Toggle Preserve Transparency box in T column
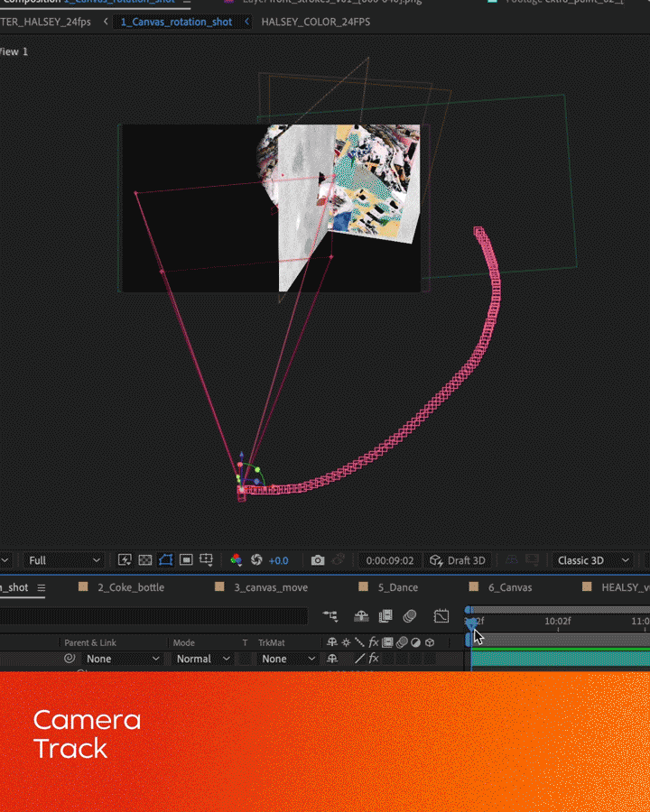650x812 pixels. (x=245, y=659)
